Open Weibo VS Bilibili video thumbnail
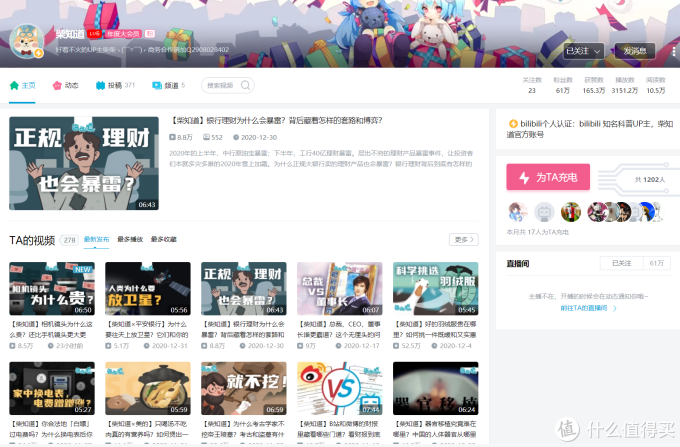Viewport: 680px width, 447px height. [340, 388]
